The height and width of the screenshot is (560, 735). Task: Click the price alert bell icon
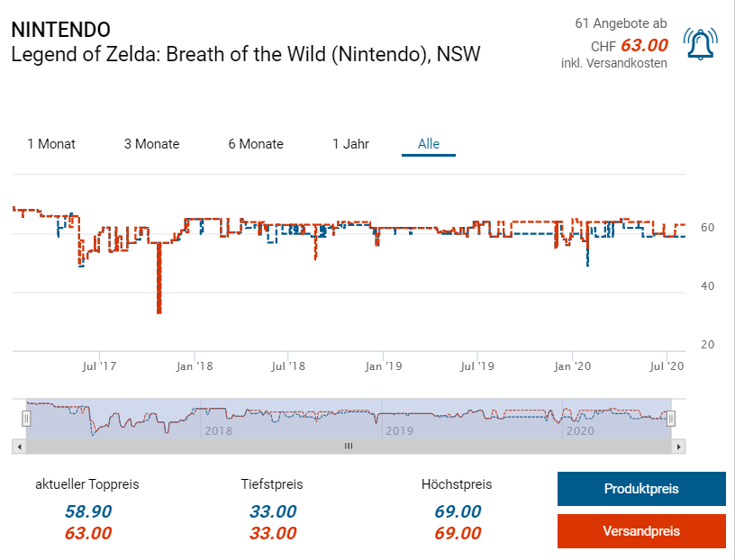[701, 43]
